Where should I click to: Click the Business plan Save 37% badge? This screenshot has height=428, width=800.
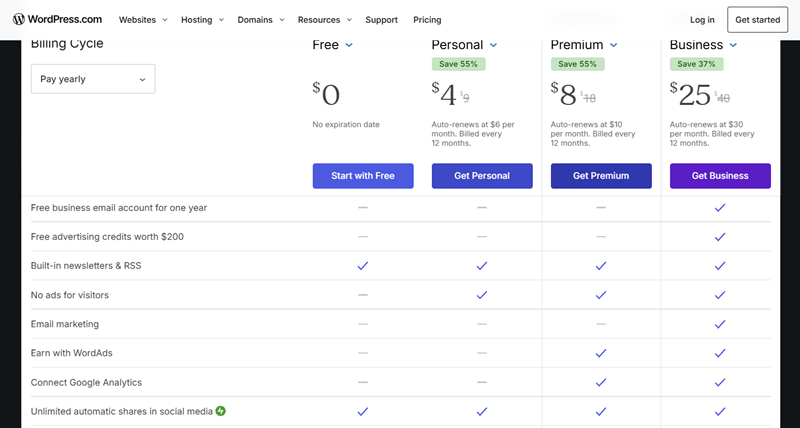(696, 64)
